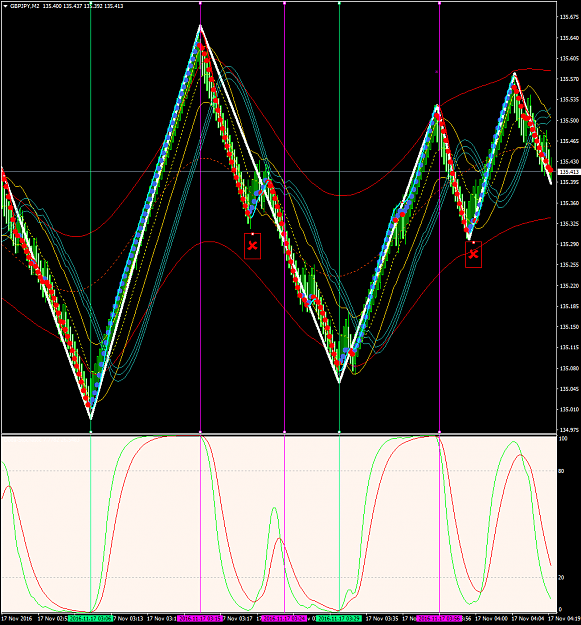The width and height of the screenshot is (581, 625).
Task: Select the second red X marker box
Action: (x=473, y=254)
